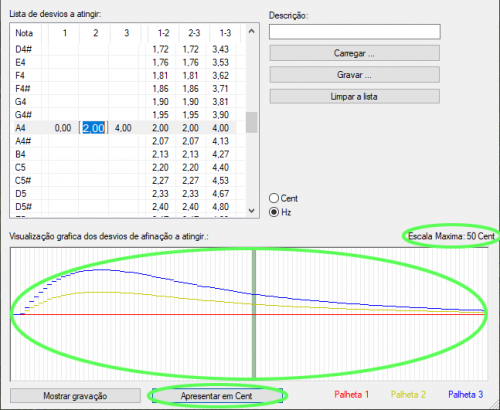Image resolution: width=500 pixels, height=410 pixels.
Task: Click the A4 reed 2 edit cell 2,00
Action: (93, 128)
